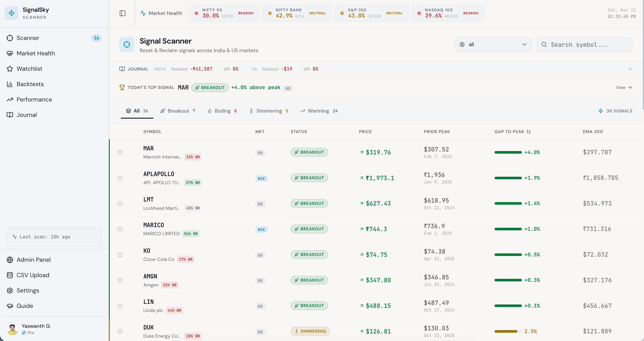644x341 pixels.
Task: Click the KO price $74.75
Action: [x=376, y=255]
